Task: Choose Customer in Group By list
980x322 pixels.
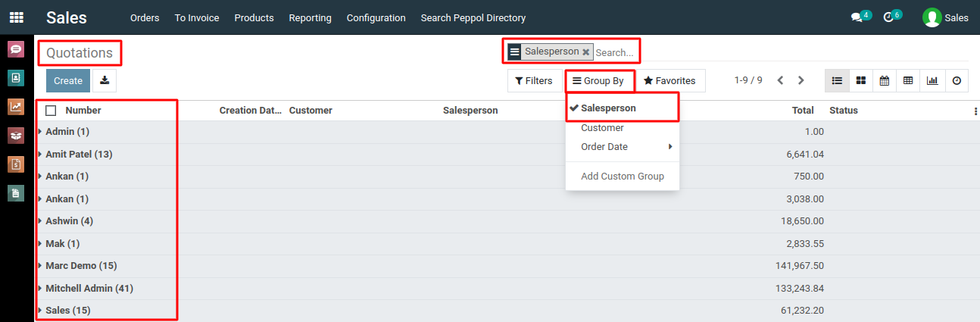Action: tap(602, 128)
